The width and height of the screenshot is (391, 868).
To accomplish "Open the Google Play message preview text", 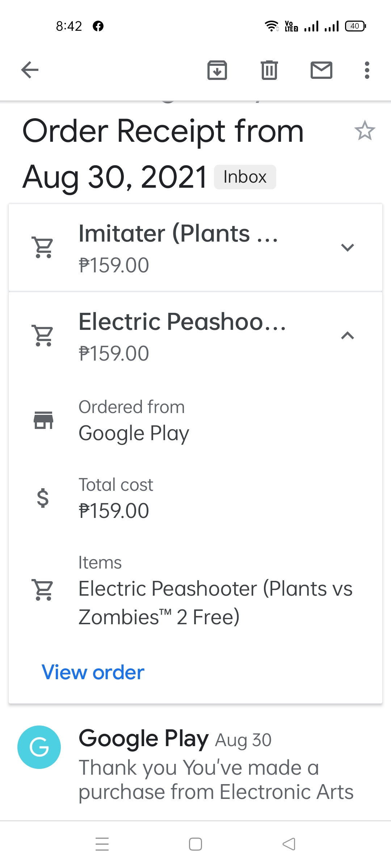I will (216, 779).
